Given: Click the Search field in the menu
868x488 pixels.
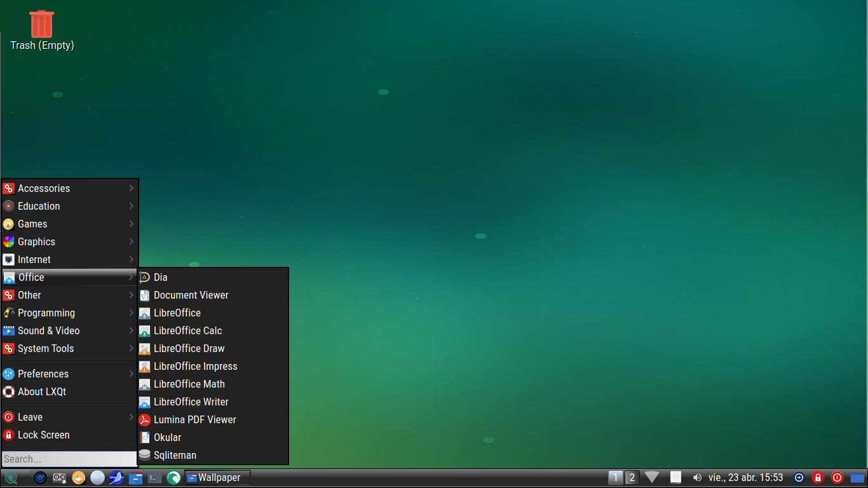Looking at the screenshot, I should point(69,459).
